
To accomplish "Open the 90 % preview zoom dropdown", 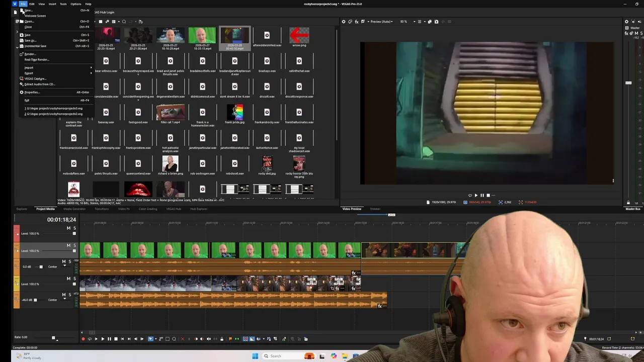I will click(405, 22).
